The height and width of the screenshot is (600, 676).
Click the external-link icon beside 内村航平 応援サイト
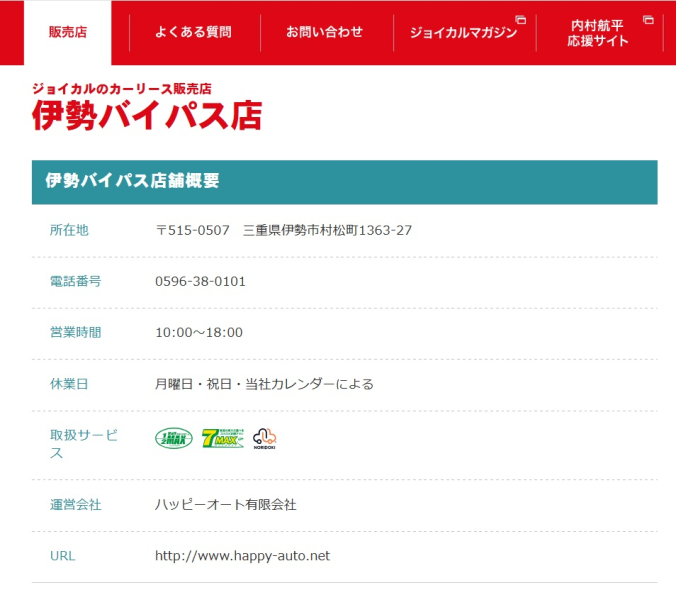(x=648, y=19)
